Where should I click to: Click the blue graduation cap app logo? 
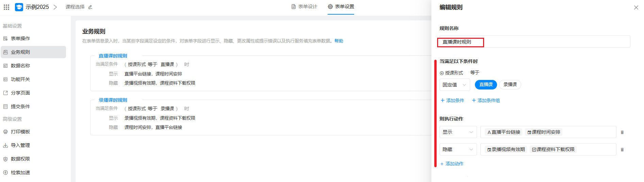19,7
